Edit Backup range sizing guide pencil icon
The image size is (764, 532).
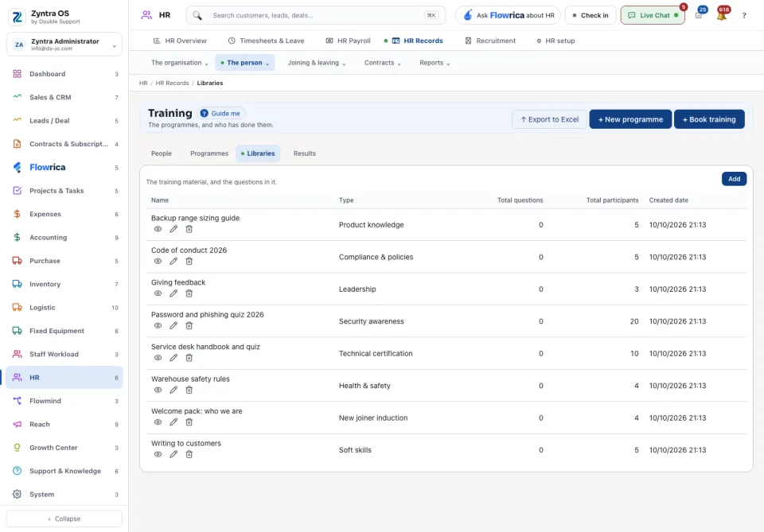[173, 229]
